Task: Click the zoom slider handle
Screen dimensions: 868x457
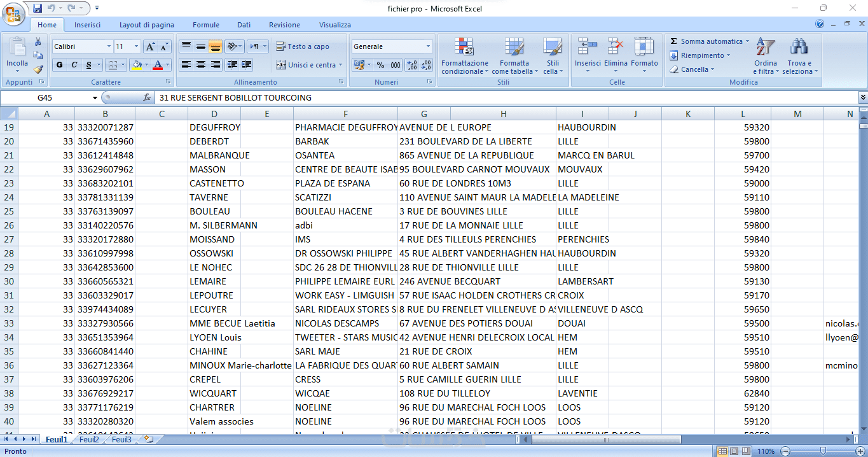Action: click(x=823, y=451)
